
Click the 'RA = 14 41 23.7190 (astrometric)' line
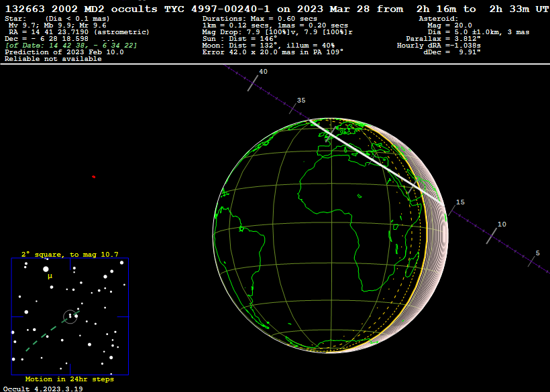pyautogui.click(x=79, y=32)
